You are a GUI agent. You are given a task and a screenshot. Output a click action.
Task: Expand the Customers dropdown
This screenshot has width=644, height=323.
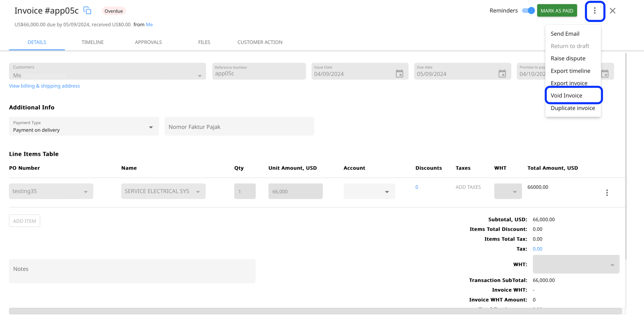tap(200, 76)
